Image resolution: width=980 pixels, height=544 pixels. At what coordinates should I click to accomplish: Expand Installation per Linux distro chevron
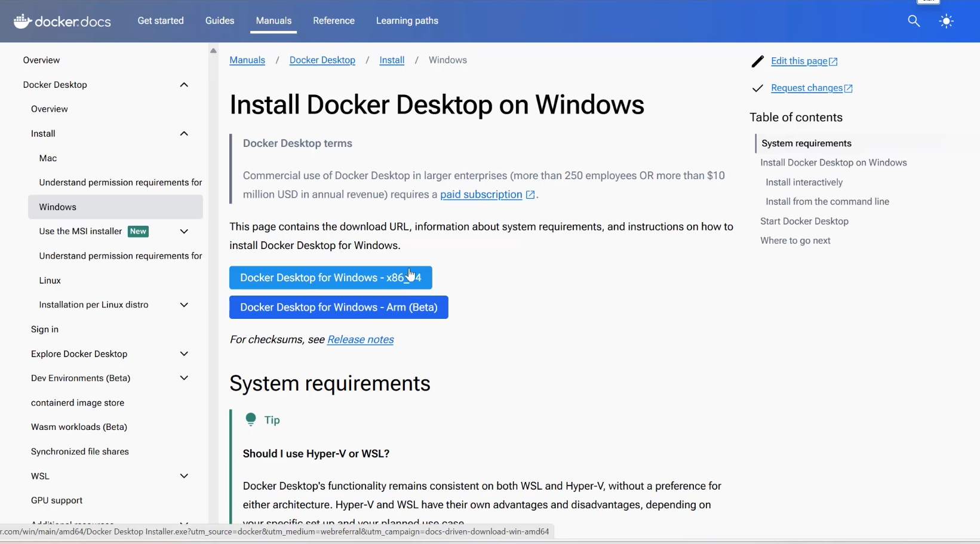[x=184, y=305]
